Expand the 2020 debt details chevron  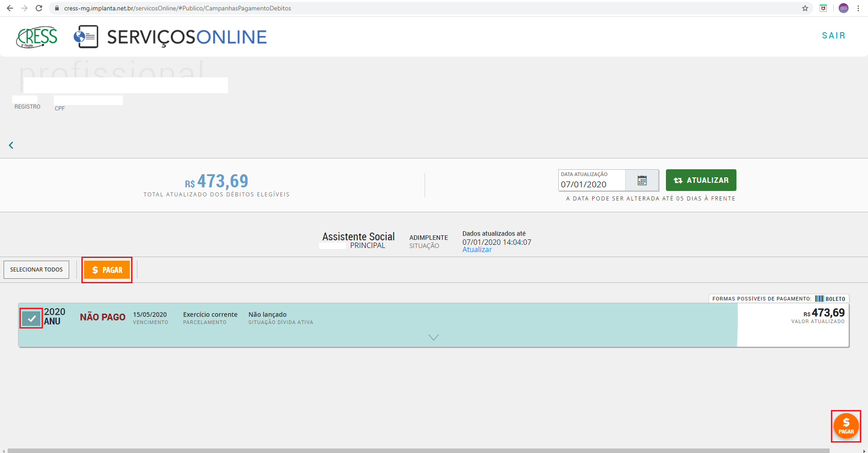433,337
